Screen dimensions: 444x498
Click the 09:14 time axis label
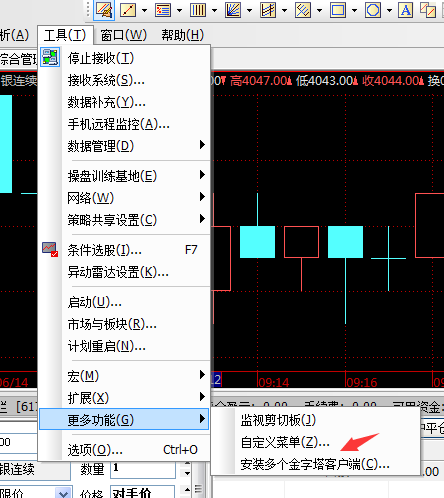tap(274, 382)
